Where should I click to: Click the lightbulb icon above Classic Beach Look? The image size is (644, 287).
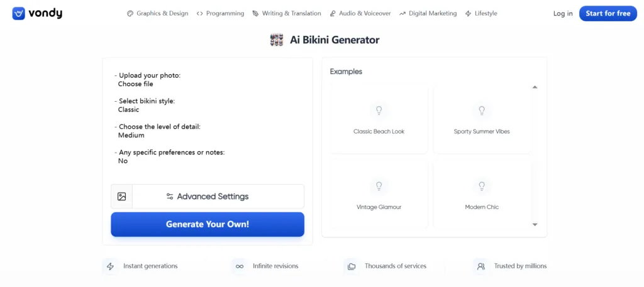[379, 111]
